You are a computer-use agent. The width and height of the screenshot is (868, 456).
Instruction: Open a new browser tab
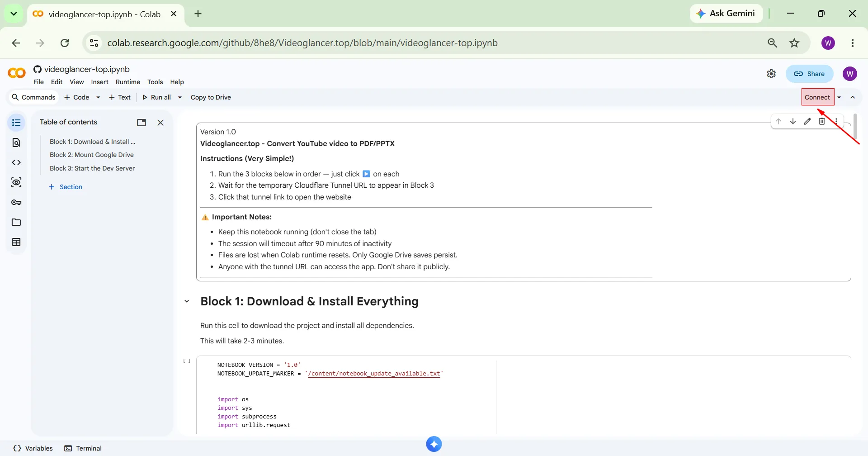point(198,14)
